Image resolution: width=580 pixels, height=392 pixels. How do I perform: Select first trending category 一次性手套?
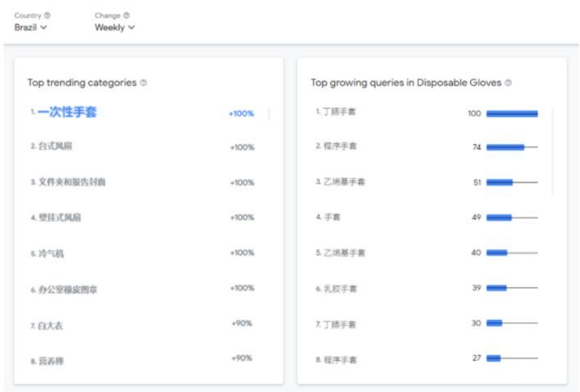click(67, 112)
